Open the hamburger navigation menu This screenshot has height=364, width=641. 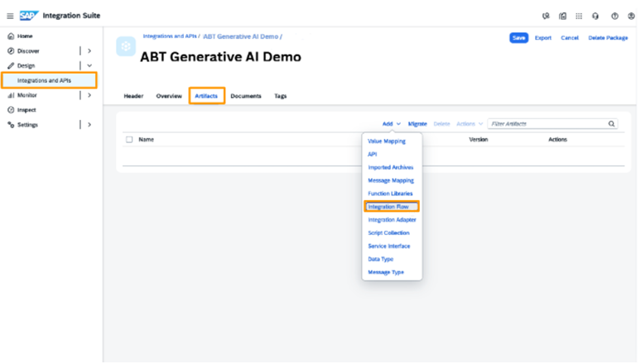pyautogui.click(x=10, y=16)
